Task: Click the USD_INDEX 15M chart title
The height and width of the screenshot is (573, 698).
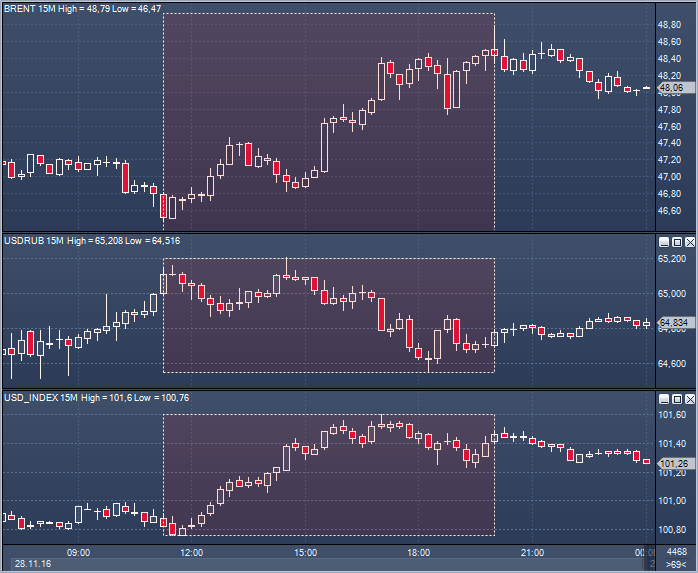Action: (x=96, y=397)
